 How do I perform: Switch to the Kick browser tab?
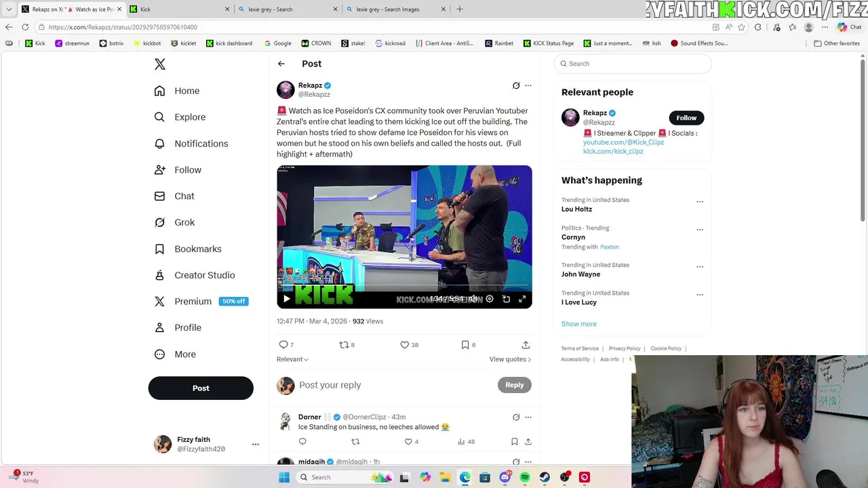pyautogui.click(x=179, y=9)
